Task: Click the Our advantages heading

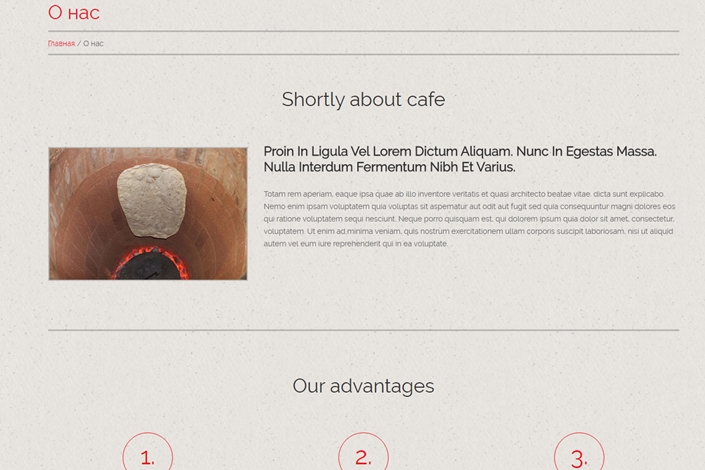Action: [363, 386]
